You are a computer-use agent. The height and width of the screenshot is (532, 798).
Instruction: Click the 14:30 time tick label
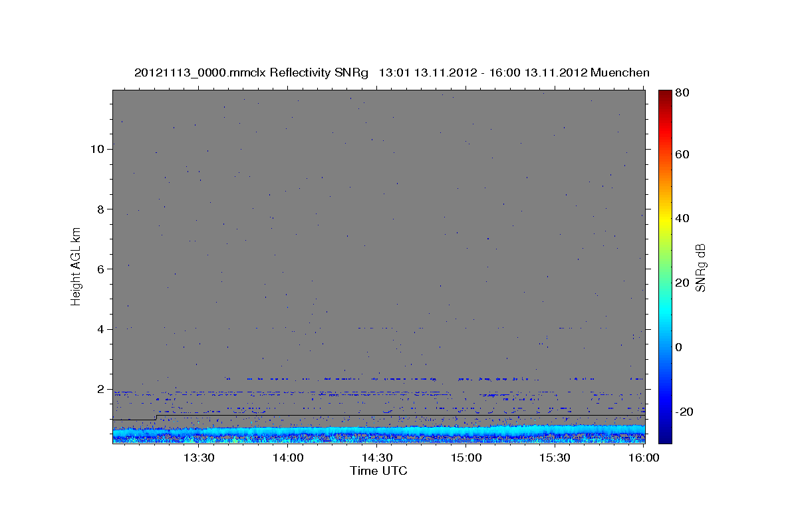377,458
